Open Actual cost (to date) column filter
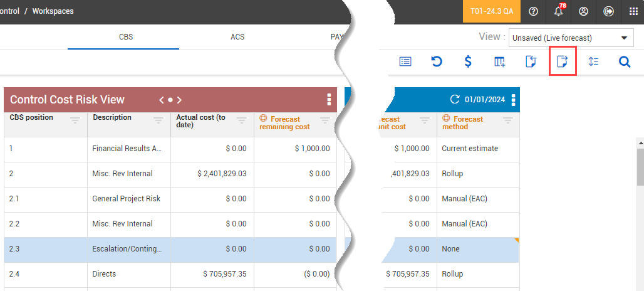 tap(242, 120)
